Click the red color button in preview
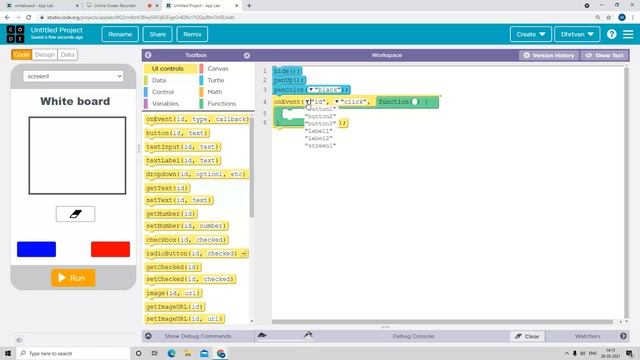Screen dimensions: 640x360 click(x=110, y=249)
